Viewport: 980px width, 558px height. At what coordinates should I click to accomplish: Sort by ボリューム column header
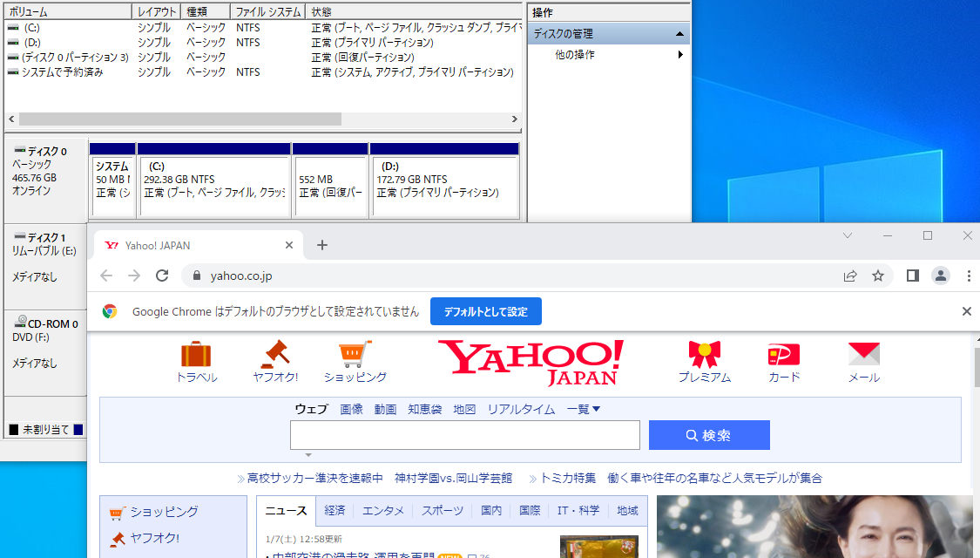[69, 12]
